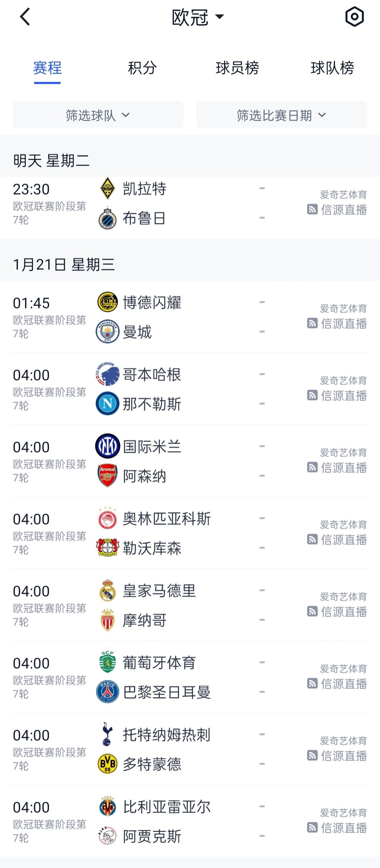380x868 pixels.
Task: Go back using the top-left arrow
Action: click(25, 17)
